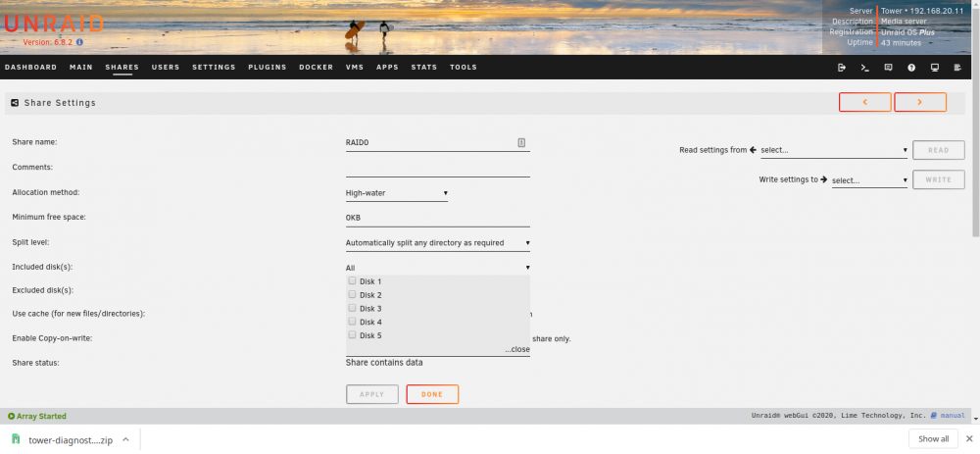Open the Users menu
980x454 pixels.
(166, 68)
